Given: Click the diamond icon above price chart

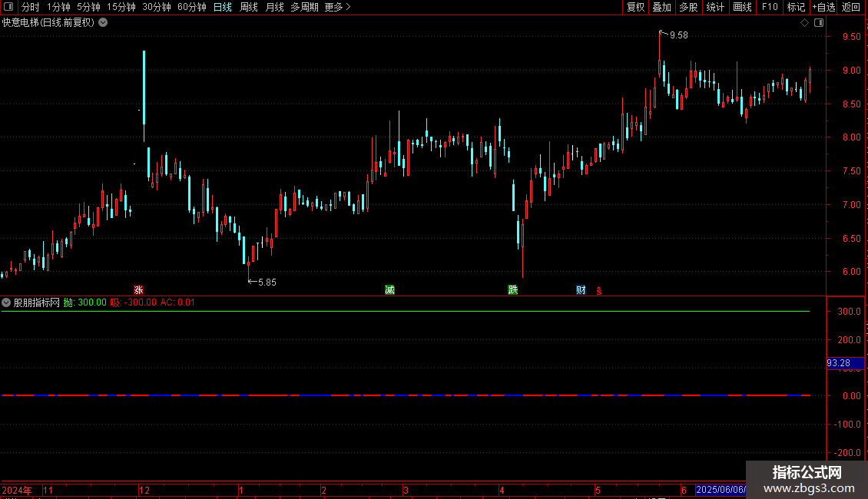Looking at the screenshot, I should 804,23.
